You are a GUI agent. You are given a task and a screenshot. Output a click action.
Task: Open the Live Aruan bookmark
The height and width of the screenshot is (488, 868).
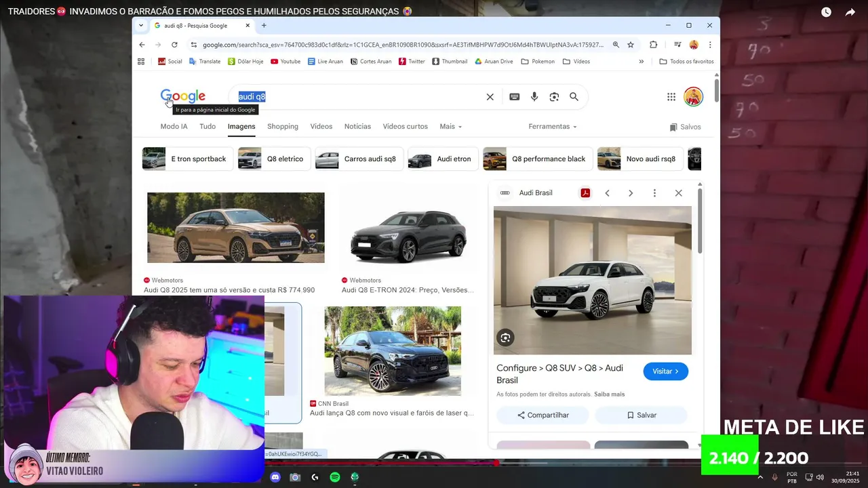coord(325,61)
